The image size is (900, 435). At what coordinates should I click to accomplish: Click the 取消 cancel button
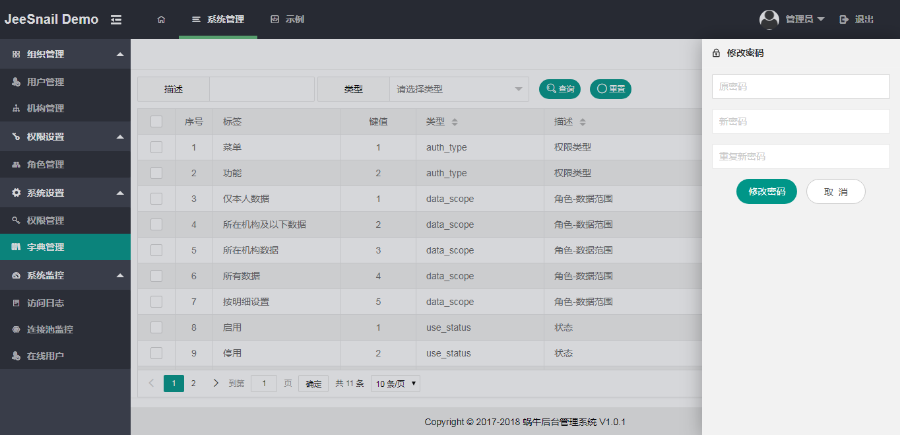coord(836,192)
